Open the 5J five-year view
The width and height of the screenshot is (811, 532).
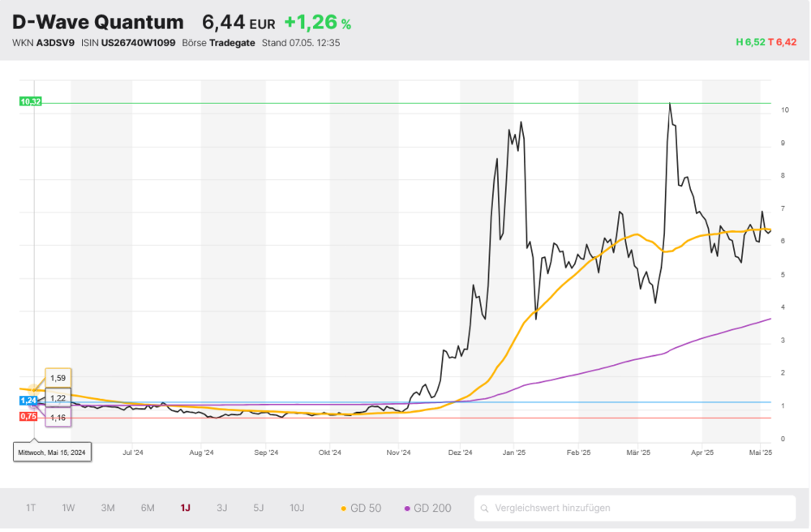pyautogui.click(x=258, y=508)
